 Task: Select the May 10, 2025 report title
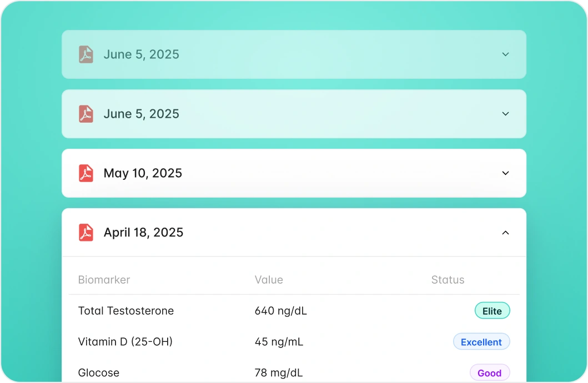(143, 173)
